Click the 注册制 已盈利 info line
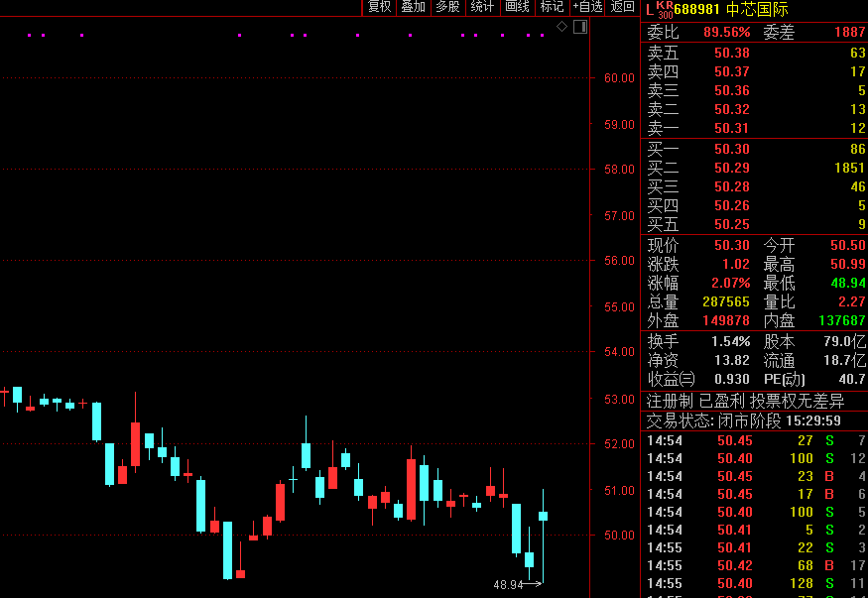 tap(746, 402)
